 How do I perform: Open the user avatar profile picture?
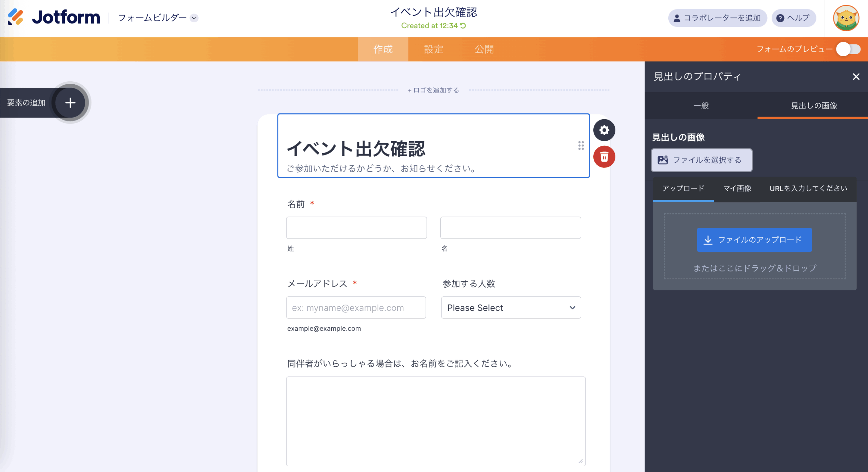pyautogui.click(x=846, y=18)
